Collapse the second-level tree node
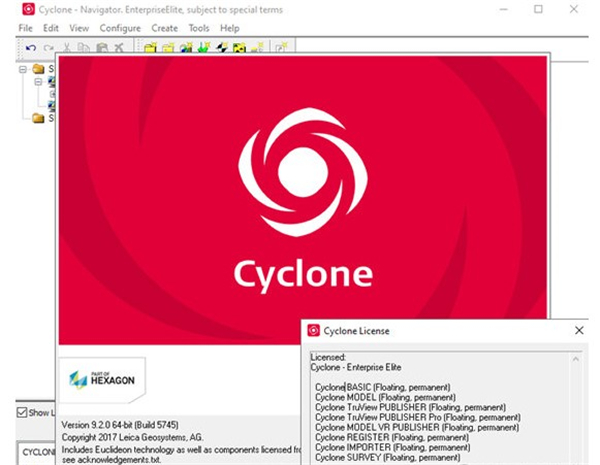Image resolution: width=600 pixels, height=465 pixels. (38, 82)
